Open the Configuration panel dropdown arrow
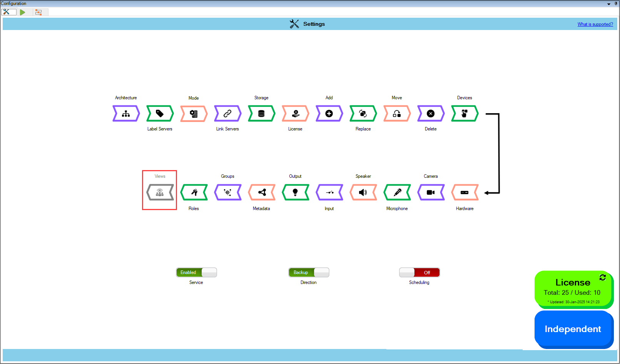620x364 pixels. (x=609, y=4)
